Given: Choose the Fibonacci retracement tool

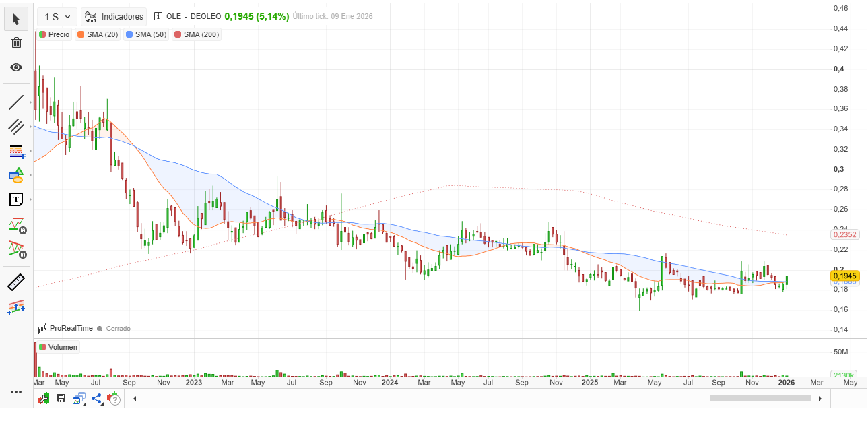Looking at the screenshot, I should (x=16, y=152).
